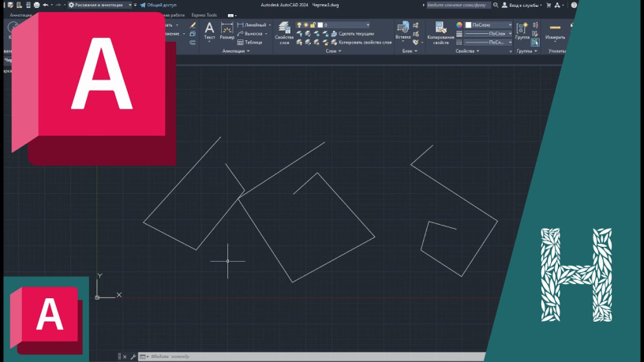Click the command line customize wrench
The width and height of the screenshot is (644, 362).
tap(133, 356)
